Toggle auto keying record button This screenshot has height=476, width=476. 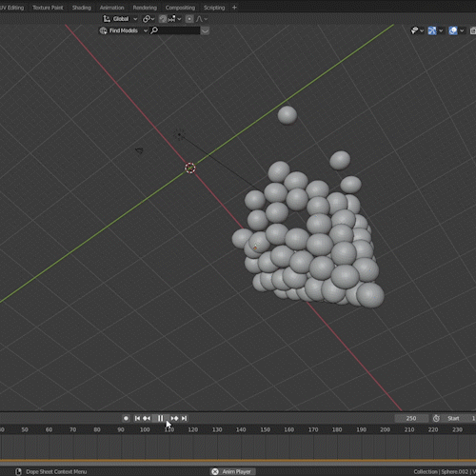pyautogui.click(x=126, y=418)
